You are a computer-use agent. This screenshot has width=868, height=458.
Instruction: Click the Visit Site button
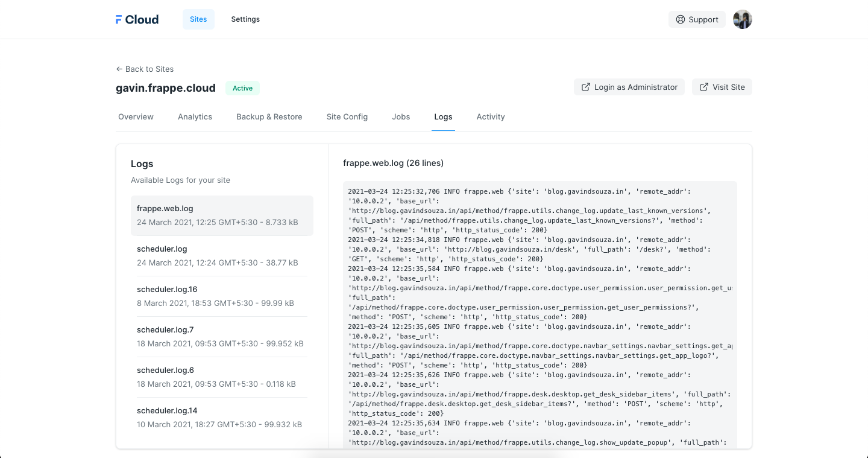tap(722, 87)
